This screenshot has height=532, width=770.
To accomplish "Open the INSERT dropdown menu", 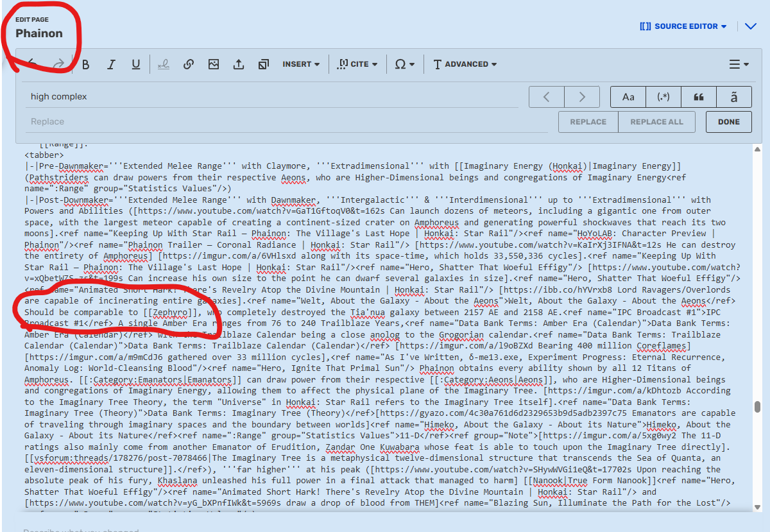I will (301, 64).
